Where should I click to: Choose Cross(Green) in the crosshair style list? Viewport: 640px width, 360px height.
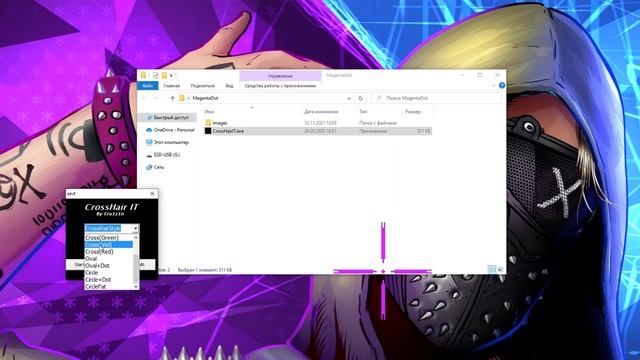109,238
